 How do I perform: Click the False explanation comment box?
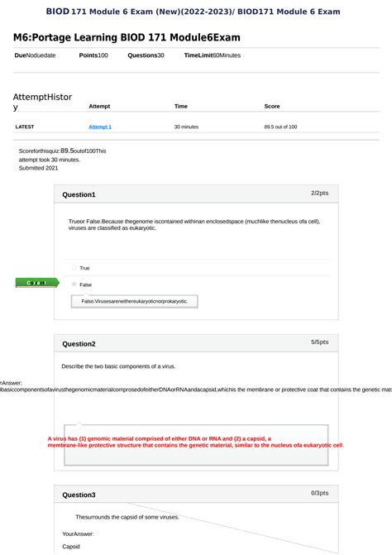click(135, 301)
